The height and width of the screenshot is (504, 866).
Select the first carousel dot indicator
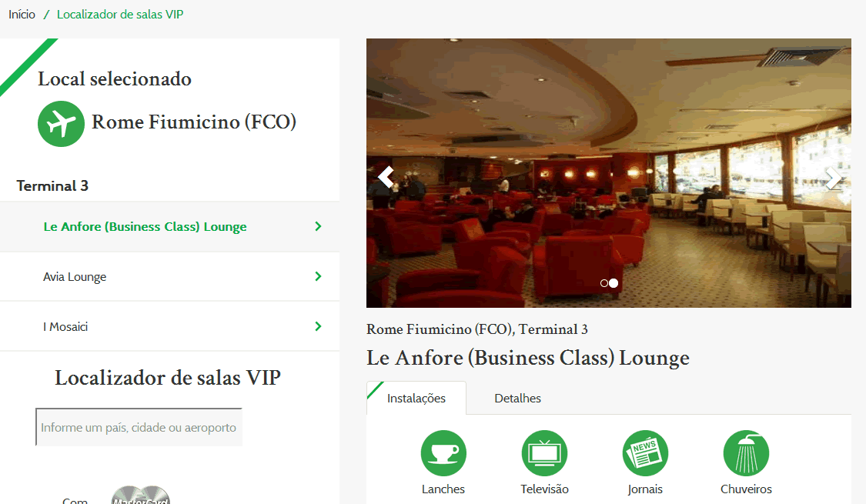pyautogui.click(x=604, y=283)
